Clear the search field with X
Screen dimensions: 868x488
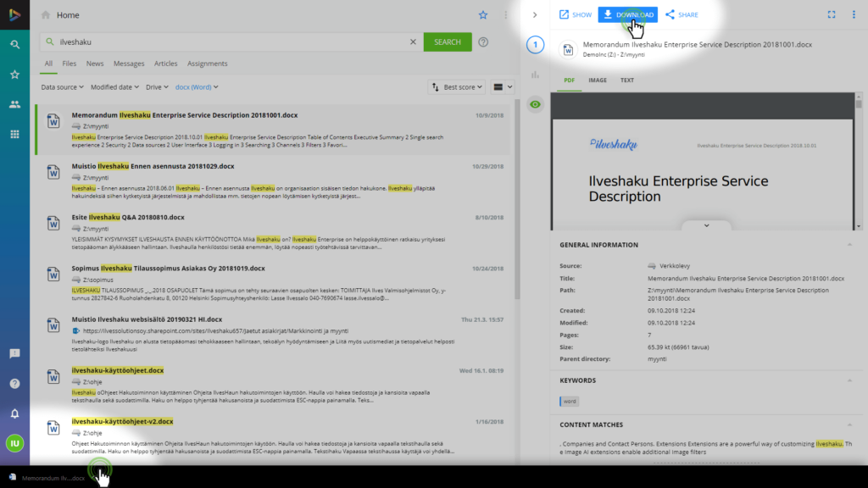[413, 42]
